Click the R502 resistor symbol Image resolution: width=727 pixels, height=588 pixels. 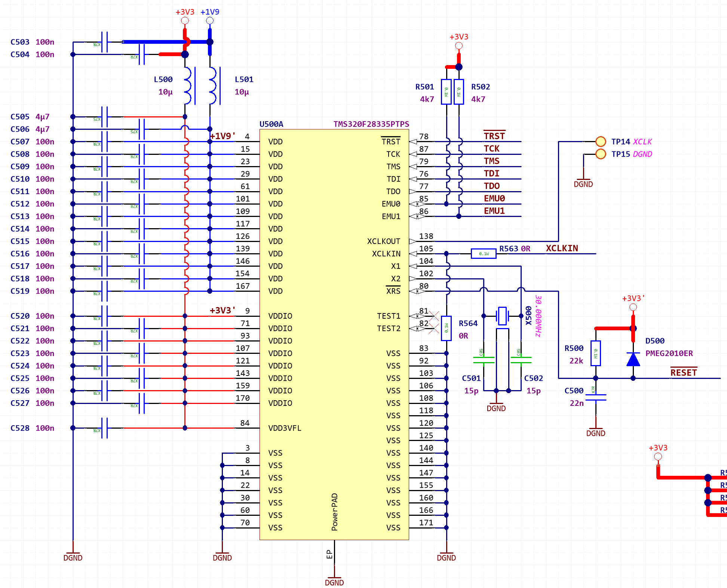459,92
